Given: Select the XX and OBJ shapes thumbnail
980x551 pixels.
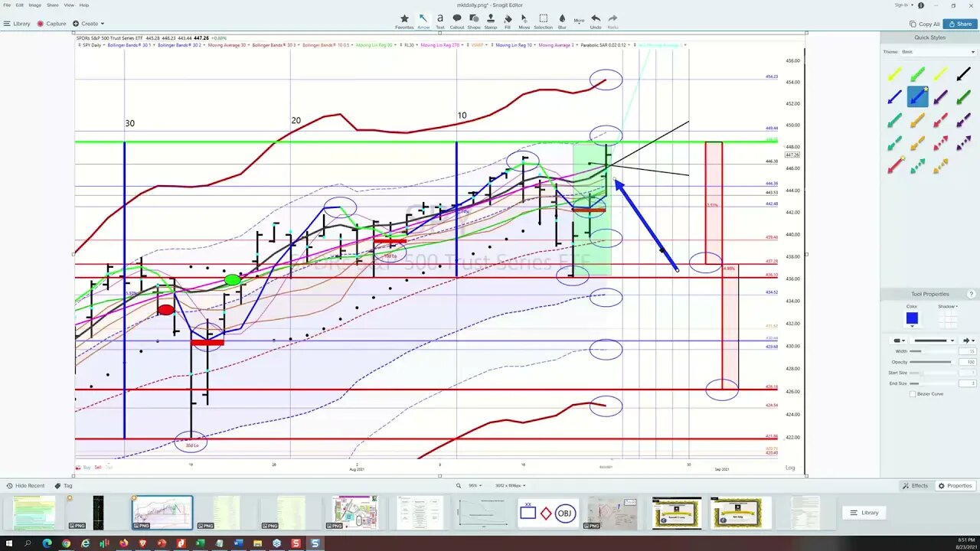Looking at the screenshot, I should 549,513.
